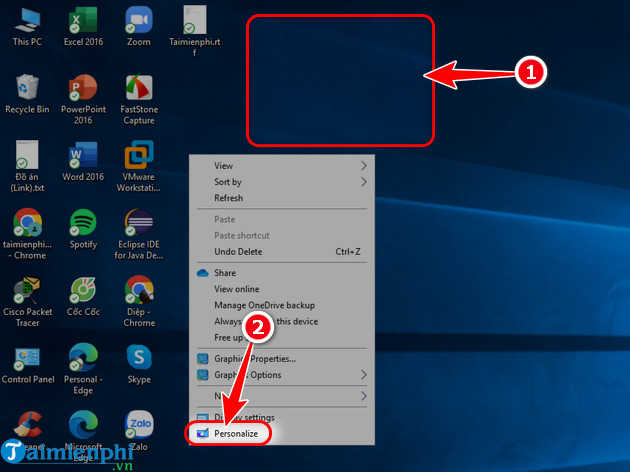
Task: Open the Recycle Bin
Action: pyautogui.click(x=27, y=87)
